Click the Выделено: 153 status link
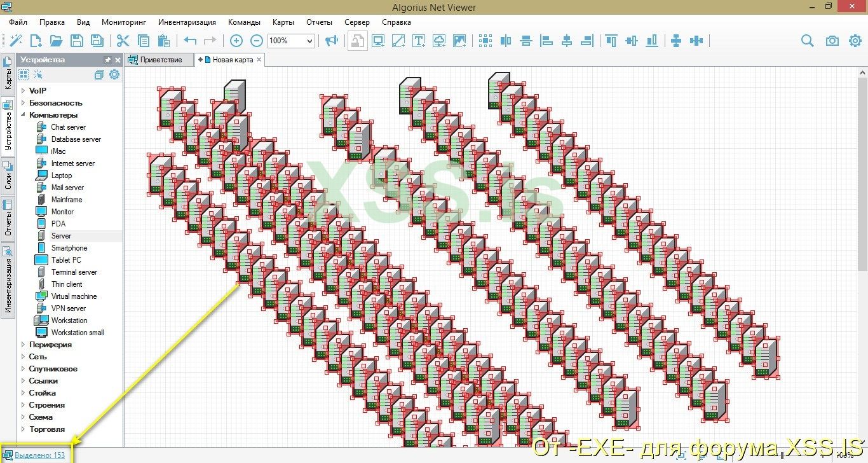Image resolution: width=868 pixels, height=463 pixels. (x=40, y=455)
